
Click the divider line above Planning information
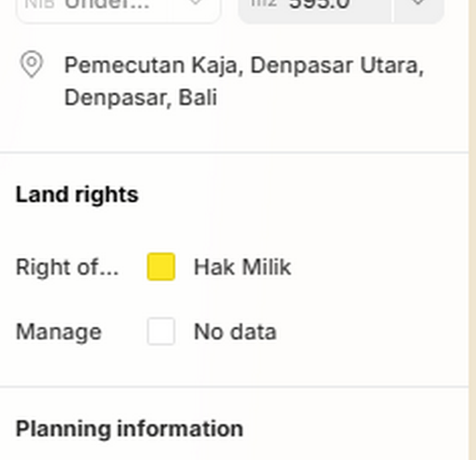click(x=234, y=387)
